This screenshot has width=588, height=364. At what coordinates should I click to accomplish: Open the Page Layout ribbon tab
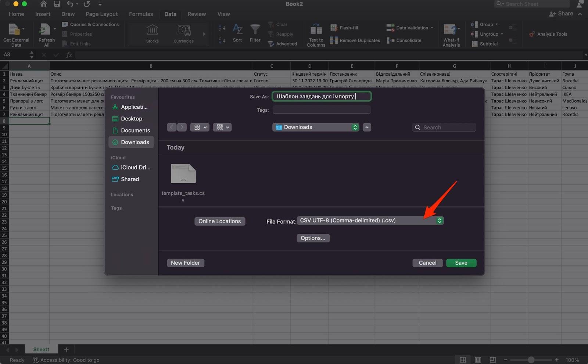pos(101,14)
